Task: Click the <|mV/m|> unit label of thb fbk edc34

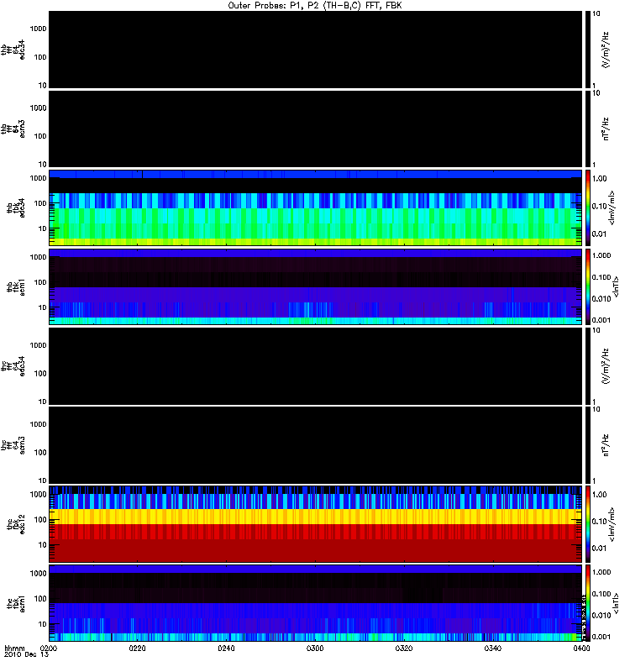Action: 612,207
